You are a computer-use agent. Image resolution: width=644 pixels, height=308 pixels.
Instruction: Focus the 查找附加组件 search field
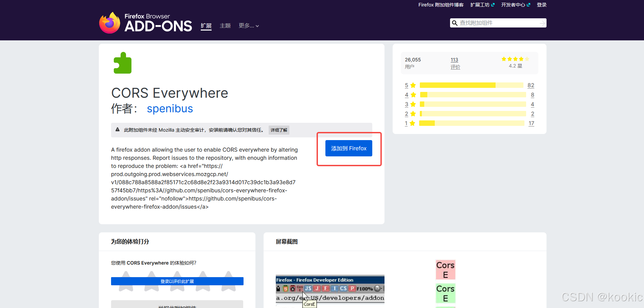pos(498,23)
